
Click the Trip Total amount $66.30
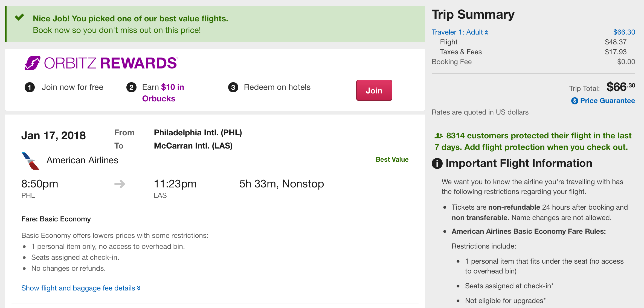tap(620, 87)
